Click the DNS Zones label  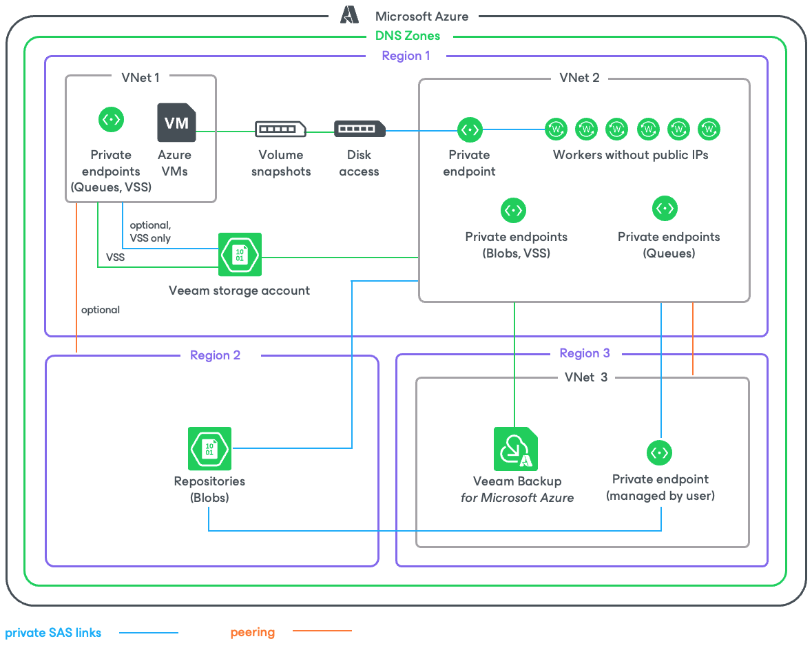click(408, 36)
